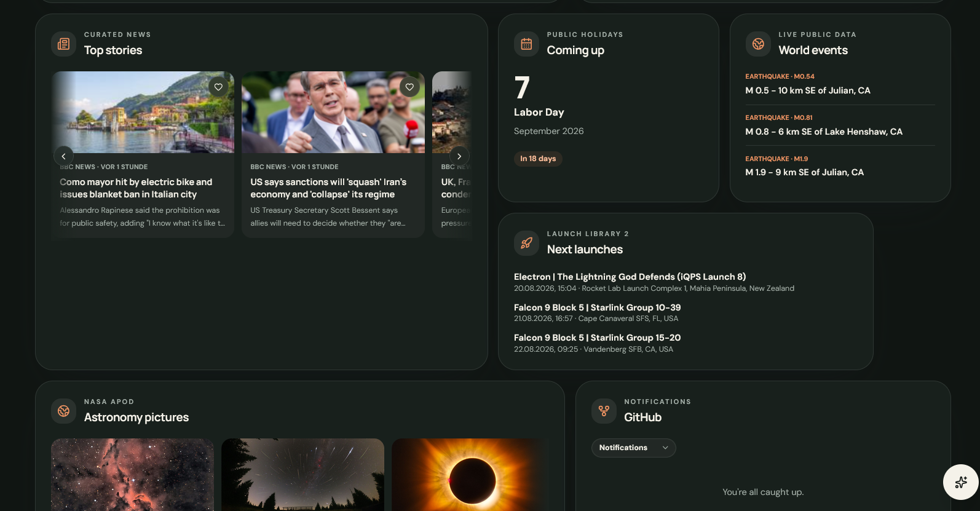Click the 'EARTHQUAKE · M0.54' label
Image resolution: width=980 pixels, height=511 pixels.
pos(780,76)
